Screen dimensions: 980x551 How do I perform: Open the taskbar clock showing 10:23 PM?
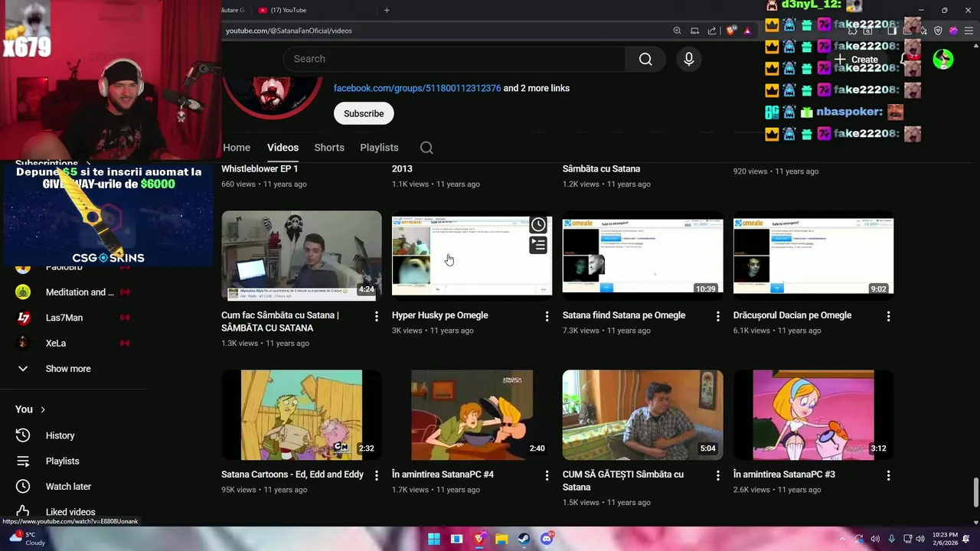(945, 539)
